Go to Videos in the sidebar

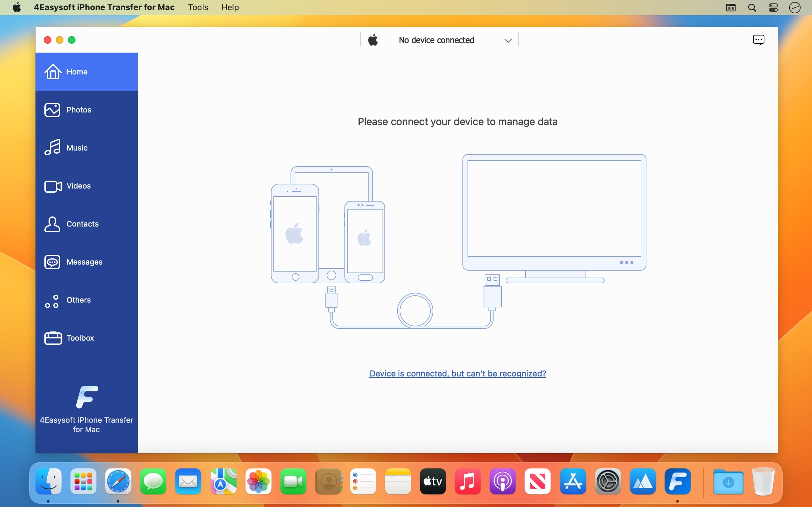click(79, 186)
